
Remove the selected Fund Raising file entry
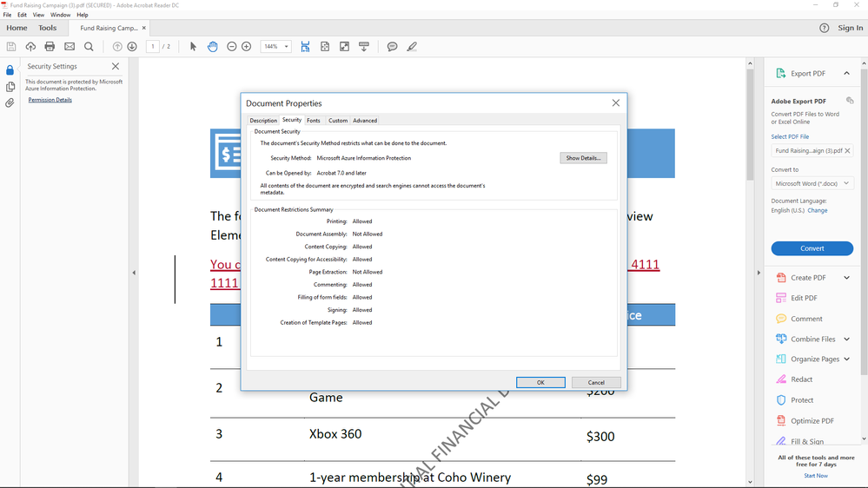pos(847,150)
